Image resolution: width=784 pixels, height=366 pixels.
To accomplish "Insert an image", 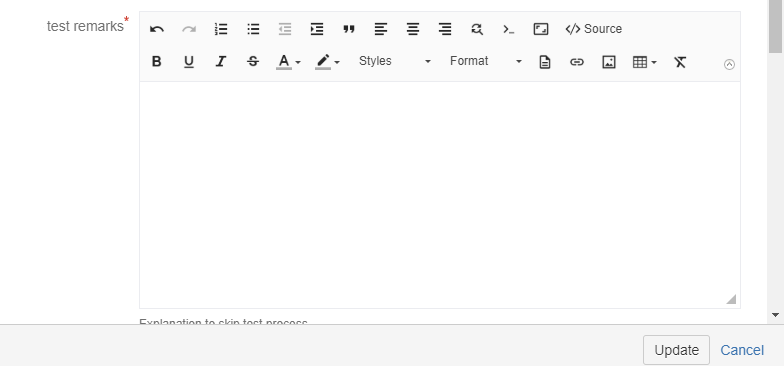I will [x=608, y=62].
